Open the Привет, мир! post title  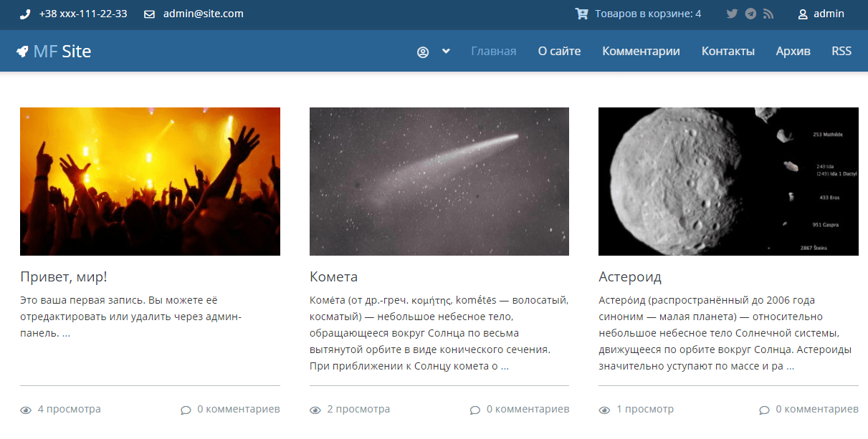(x=64, y=276)
